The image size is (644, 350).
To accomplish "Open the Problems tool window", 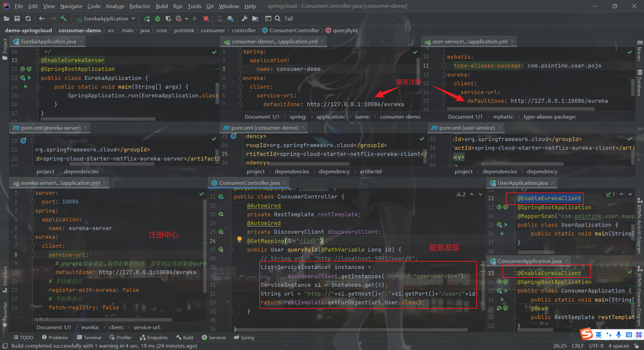I will click(55, 338).
